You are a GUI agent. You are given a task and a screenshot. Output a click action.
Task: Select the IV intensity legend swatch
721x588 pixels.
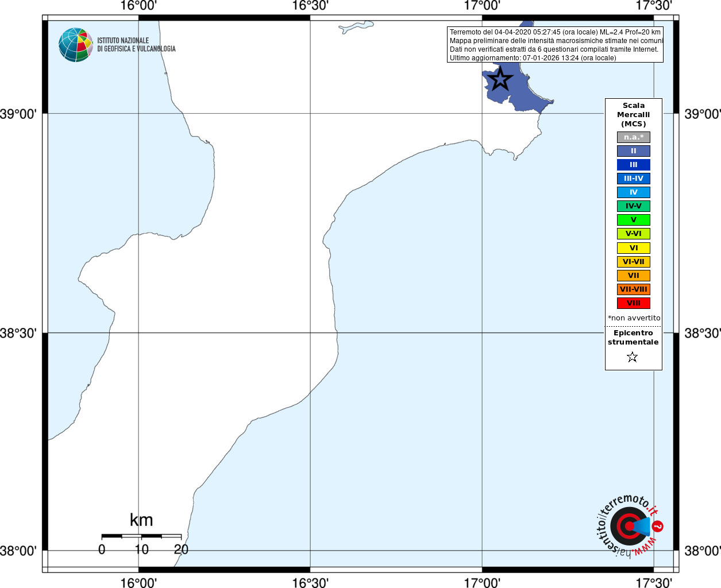(x=634, y=192)
